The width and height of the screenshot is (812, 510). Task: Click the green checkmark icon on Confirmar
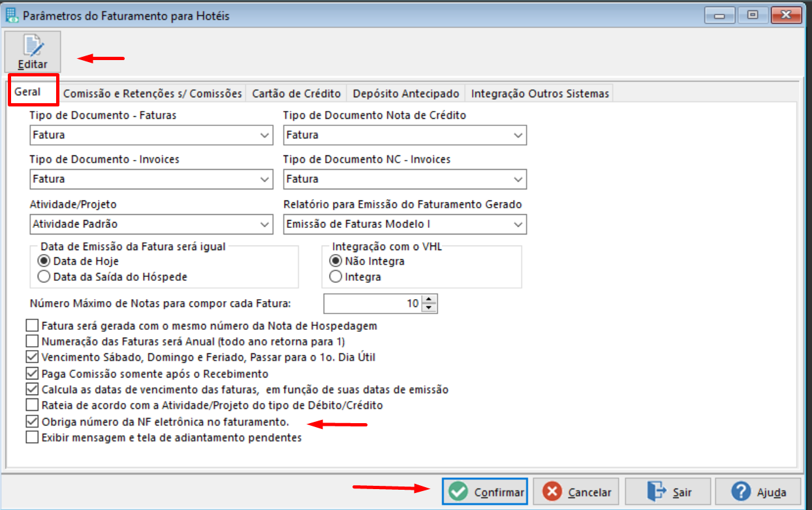click(458, 492)
